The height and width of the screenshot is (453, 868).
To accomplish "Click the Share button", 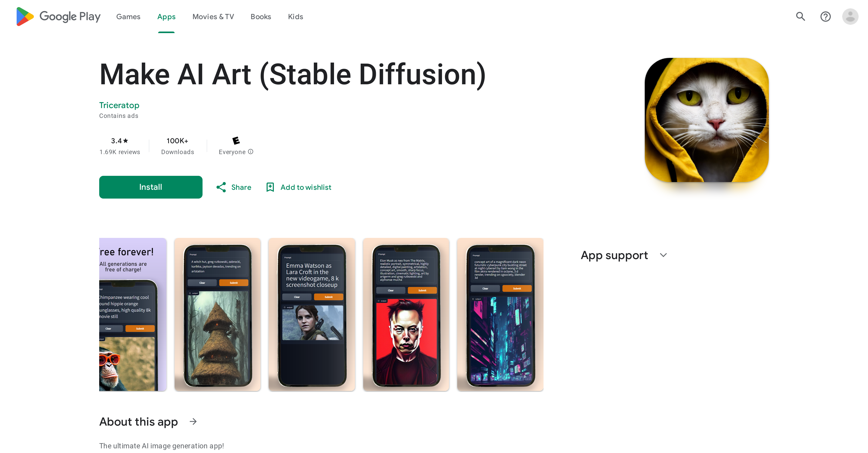I will (x=234, y=187).
